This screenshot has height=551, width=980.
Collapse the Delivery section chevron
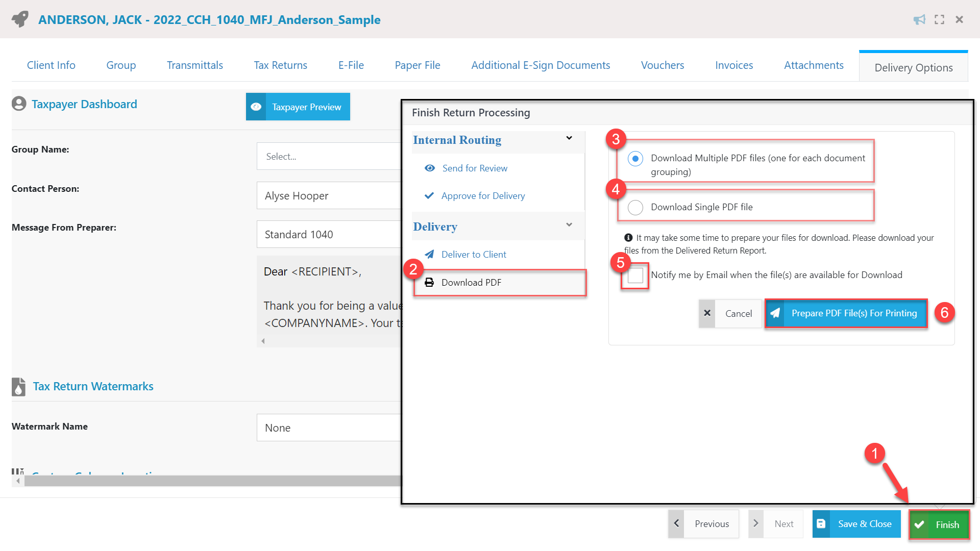coord(569,225)
